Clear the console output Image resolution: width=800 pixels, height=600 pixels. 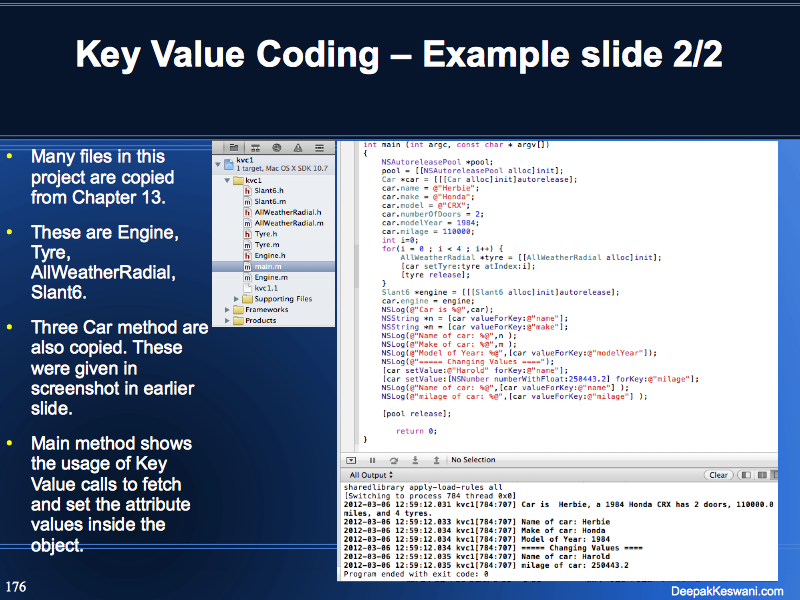pyautogui.click(x=718, y=475)
